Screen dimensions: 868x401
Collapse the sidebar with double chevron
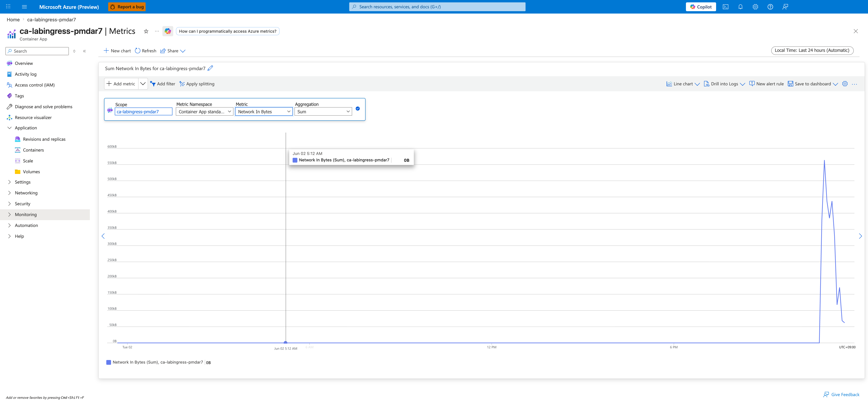point(84,51)
